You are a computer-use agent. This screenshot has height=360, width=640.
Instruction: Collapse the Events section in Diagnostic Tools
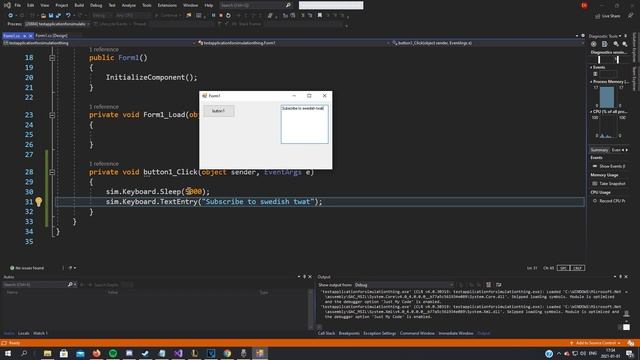click(x=591, y=67)
